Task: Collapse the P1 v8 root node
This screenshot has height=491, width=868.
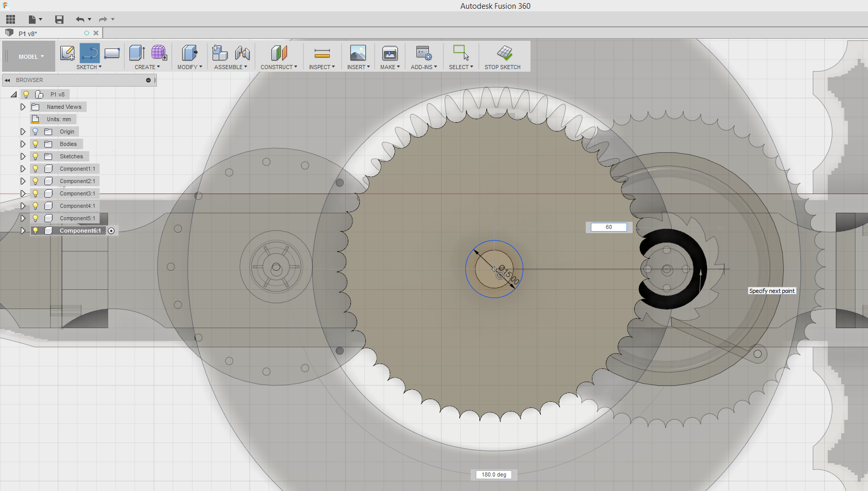Action: click(x=14, y=94)
